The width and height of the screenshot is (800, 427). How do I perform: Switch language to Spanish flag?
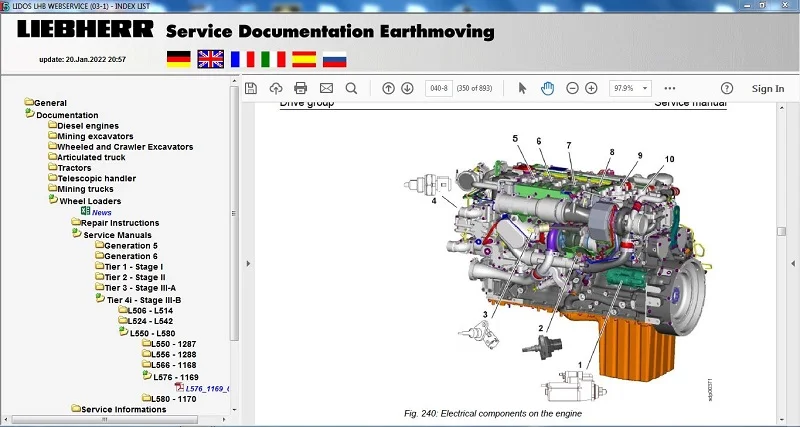click(x=304, y=59)
